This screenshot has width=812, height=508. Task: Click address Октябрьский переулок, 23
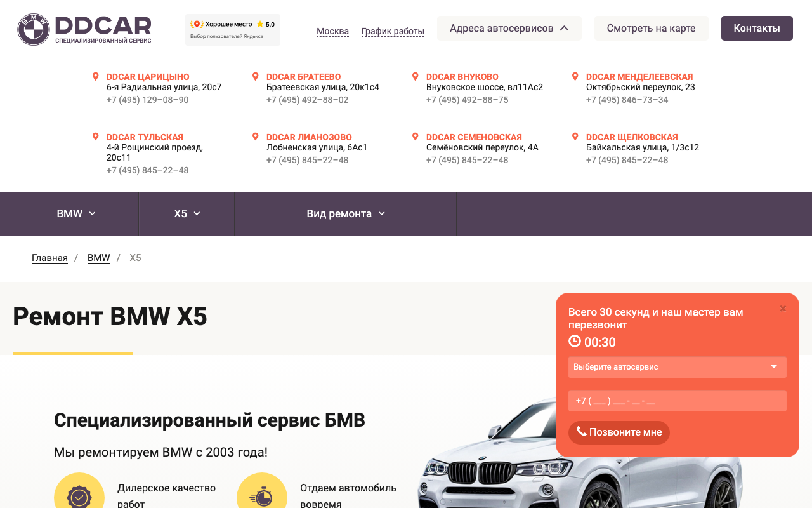pos(641,87)
